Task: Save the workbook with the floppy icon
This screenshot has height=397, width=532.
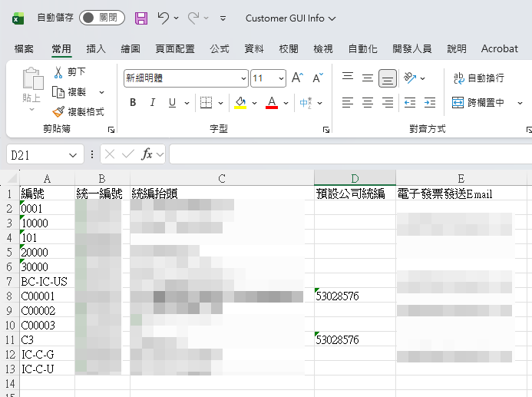Action: 141,18
